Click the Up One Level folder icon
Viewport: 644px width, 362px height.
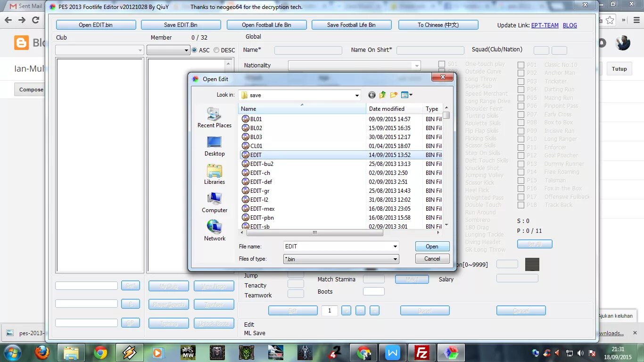click(383, 95)
